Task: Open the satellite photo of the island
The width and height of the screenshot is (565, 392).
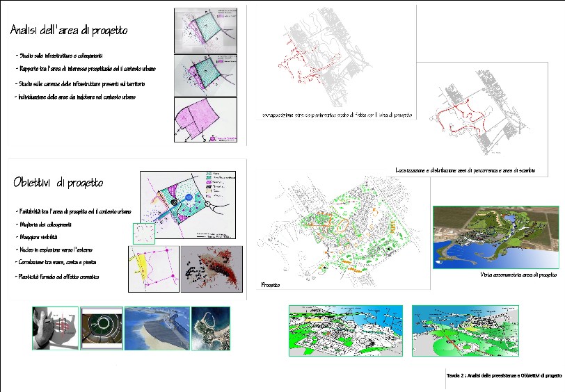Action: tap(210, 328)
